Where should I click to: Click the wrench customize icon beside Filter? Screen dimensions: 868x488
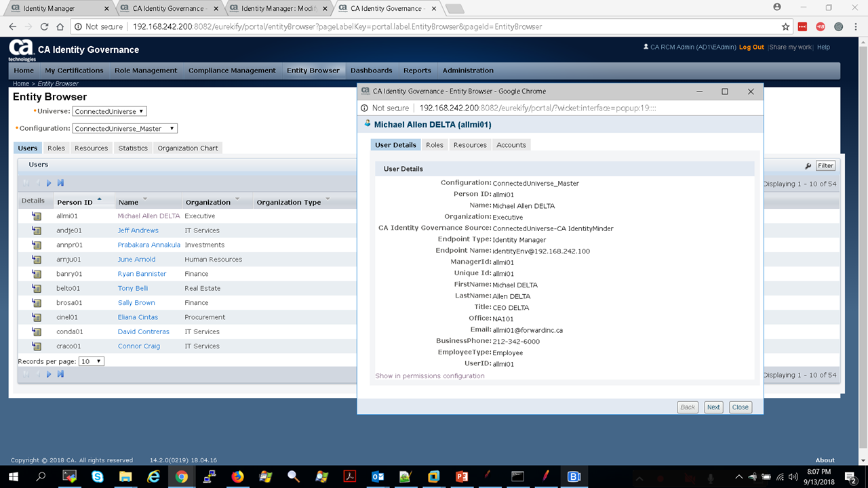[x=808, y=166]
